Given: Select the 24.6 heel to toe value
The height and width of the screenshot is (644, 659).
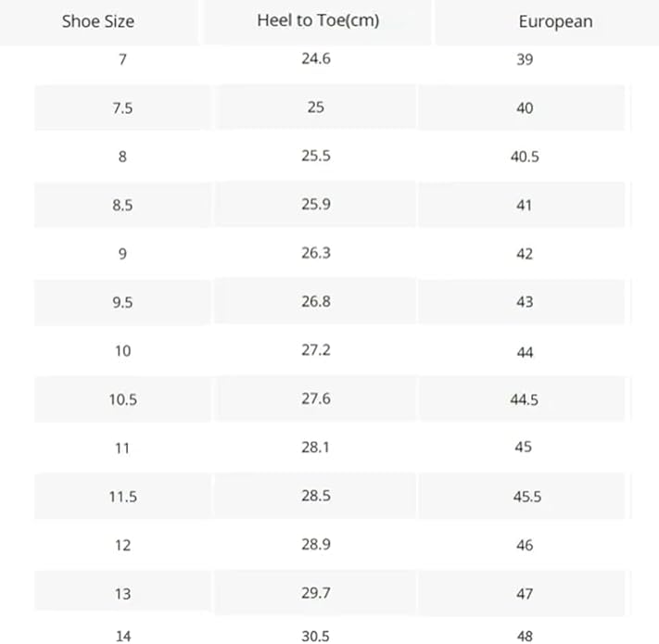Looking at the screenshot, I should 316,59.
